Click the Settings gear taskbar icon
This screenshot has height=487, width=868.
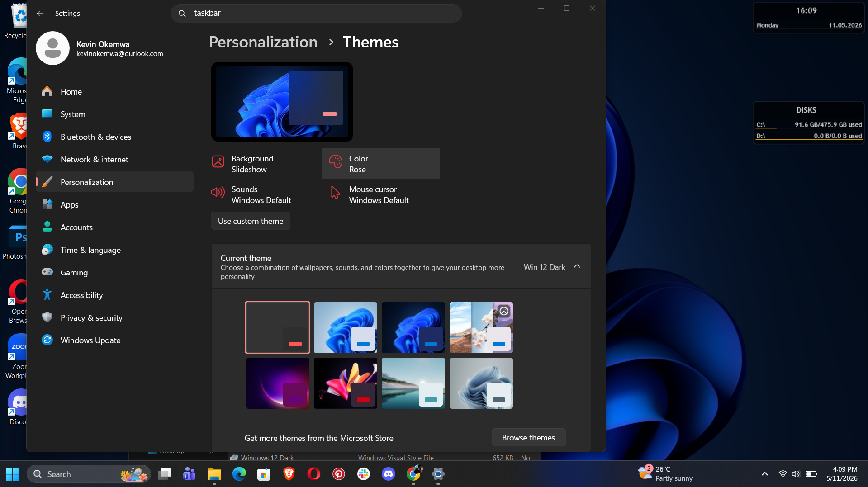click(438, 474)
